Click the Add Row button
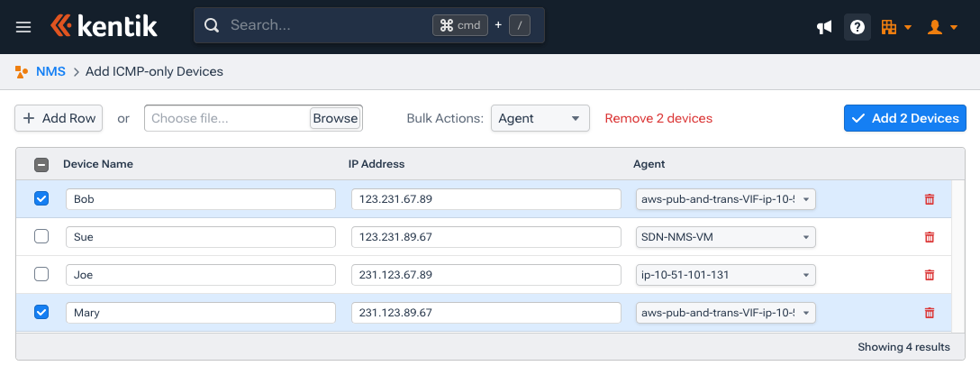The height and width of the screenshot is (375, 980). (59, 118)
